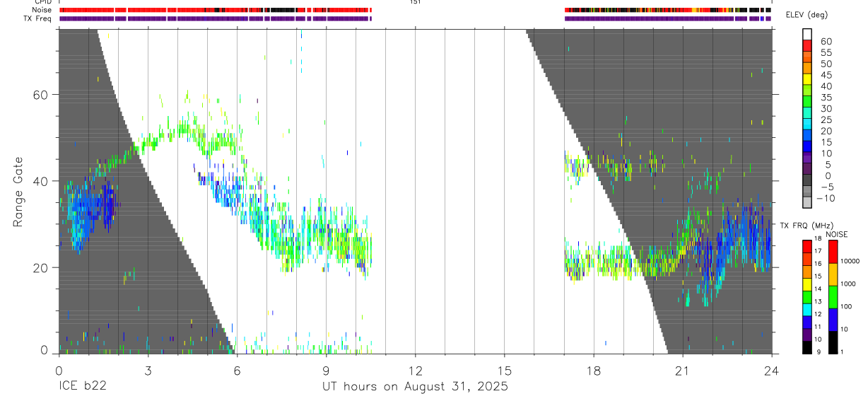This screenshot has width=868, height=401.
Task: Pick the white top swatch of ELEV color bar
Action: pos(807,34)
